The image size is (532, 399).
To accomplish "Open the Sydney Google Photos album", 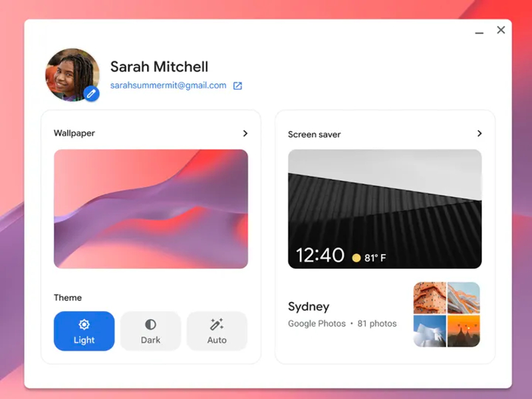I will point(308,306).
